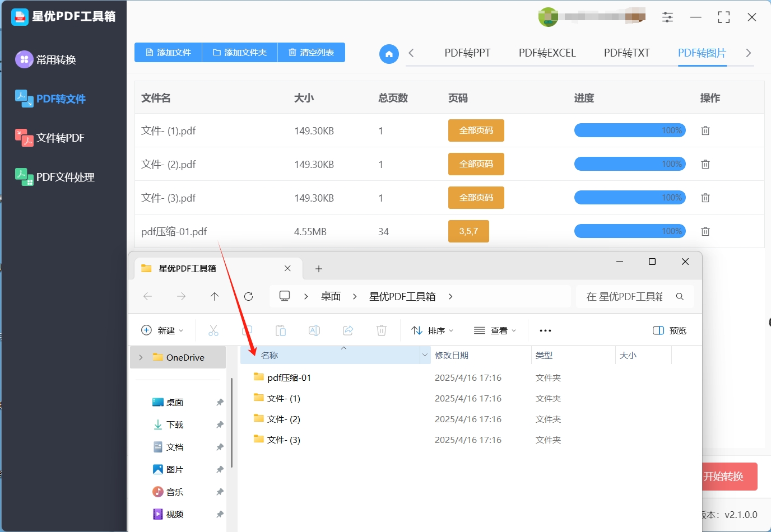Delete pdf压缩-01.pdf from the list
The image size is (771, 532).
pyautogui.click(x=705, y=231)
